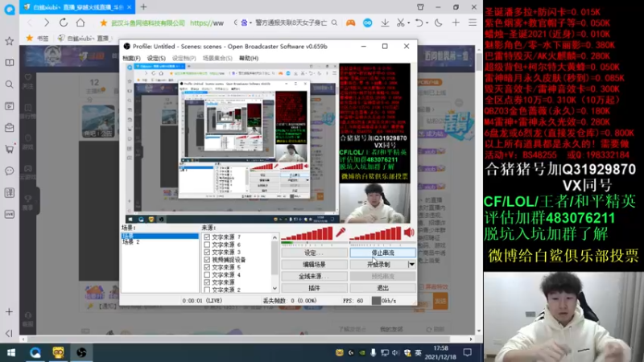Open the 帮助(H) menu in OBS
Viewport: 644px width, 362px height.
click(249, 58)
